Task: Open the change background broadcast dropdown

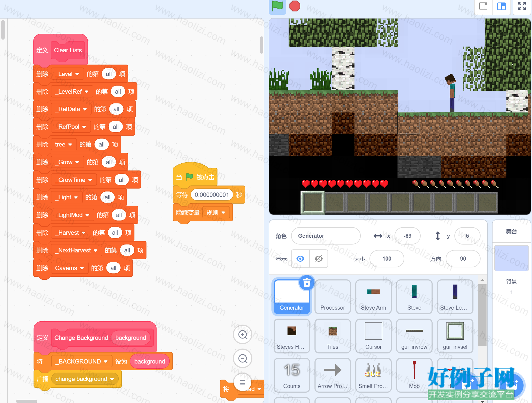Action: pos(85,379)
